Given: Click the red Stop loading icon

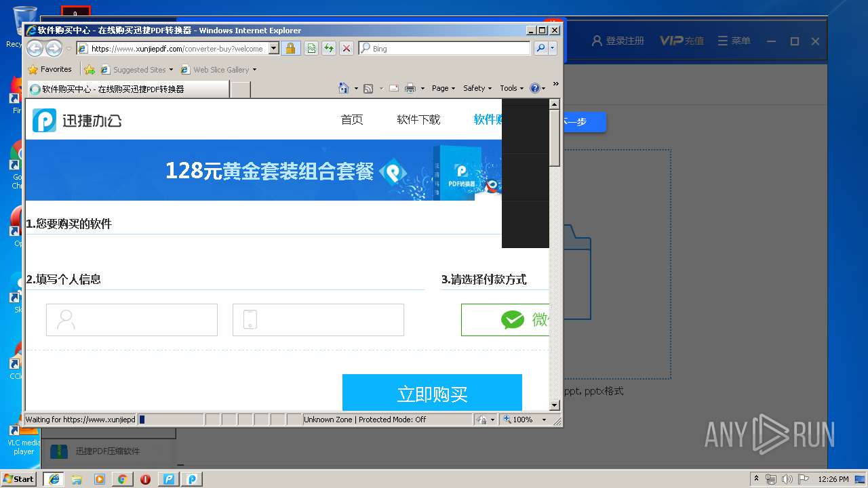Looking at the screenshot, I should click(347, 48).
